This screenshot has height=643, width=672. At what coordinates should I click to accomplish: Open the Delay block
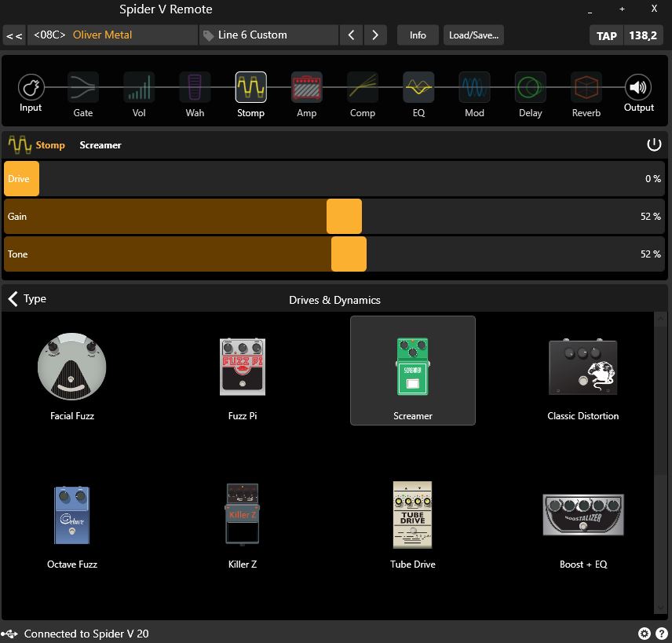click(530, 87)
